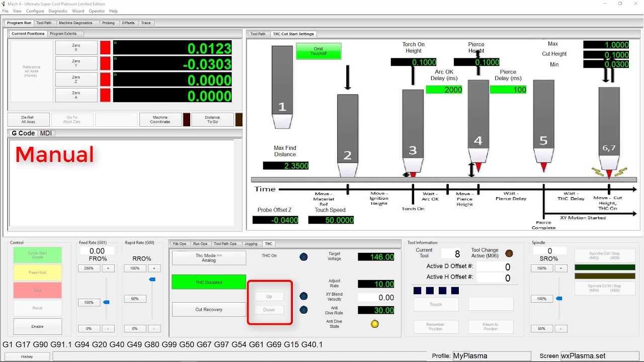Click the yellow Anti Dive State LED
The image size is (644, 362).
click(x=374, y=324)
